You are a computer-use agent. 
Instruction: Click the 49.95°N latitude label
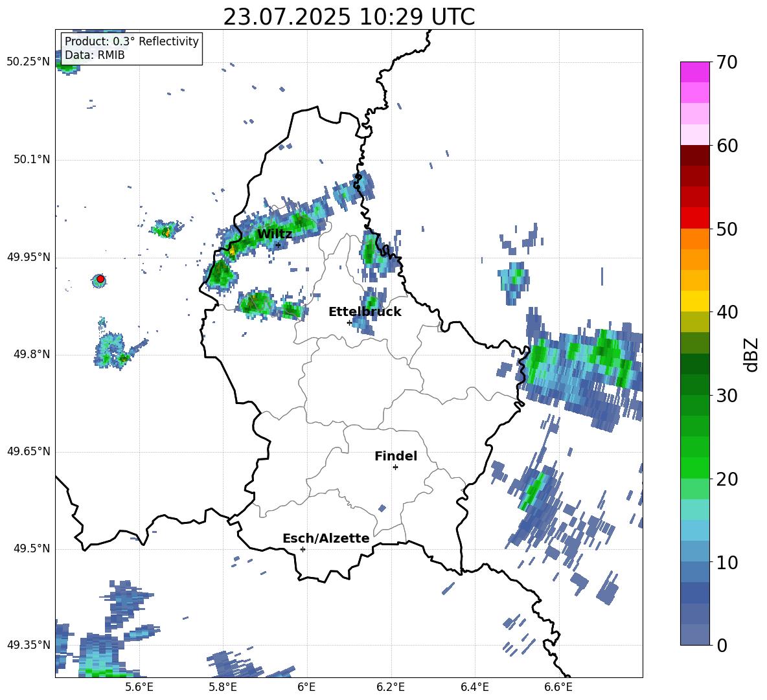click(29, 257)
